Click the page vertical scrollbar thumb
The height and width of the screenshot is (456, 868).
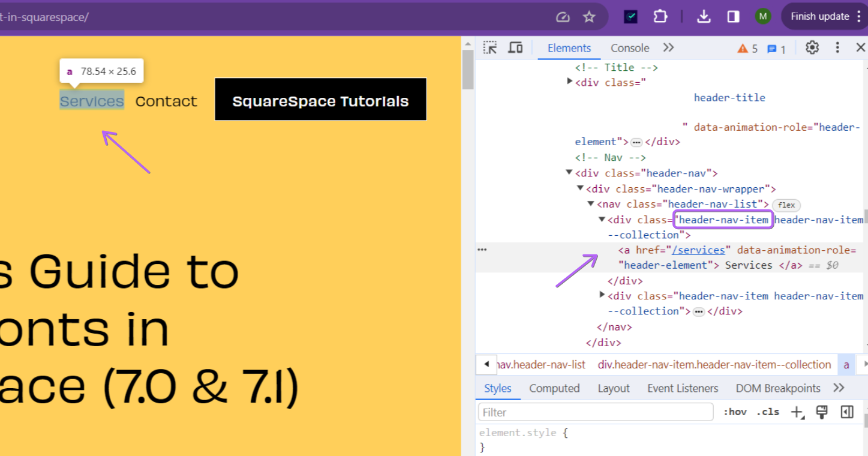point(468,68)
